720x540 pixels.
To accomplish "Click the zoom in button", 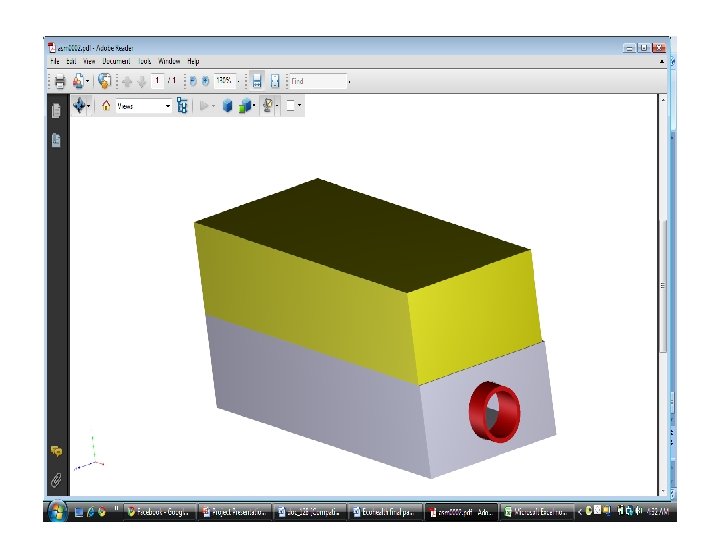I will (x=205, y=81).
